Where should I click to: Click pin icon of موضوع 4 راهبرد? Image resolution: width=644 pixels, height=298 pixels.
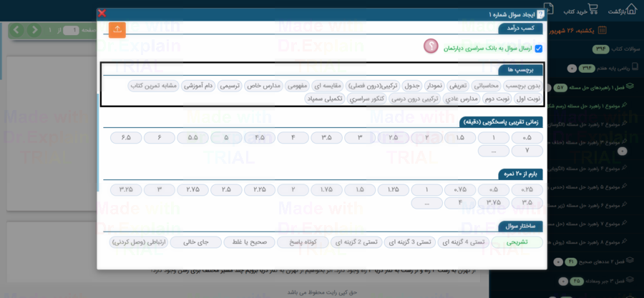coord(624,167)
